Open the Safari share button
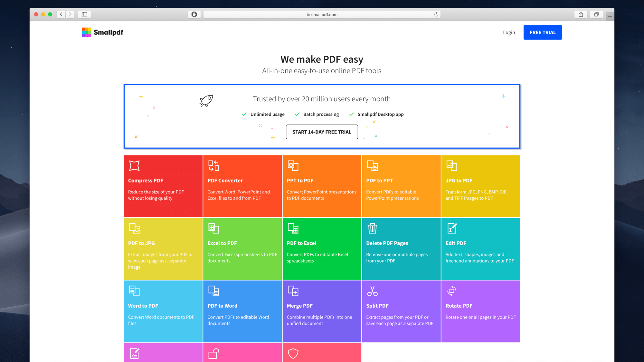 click(x=581, y=14)
